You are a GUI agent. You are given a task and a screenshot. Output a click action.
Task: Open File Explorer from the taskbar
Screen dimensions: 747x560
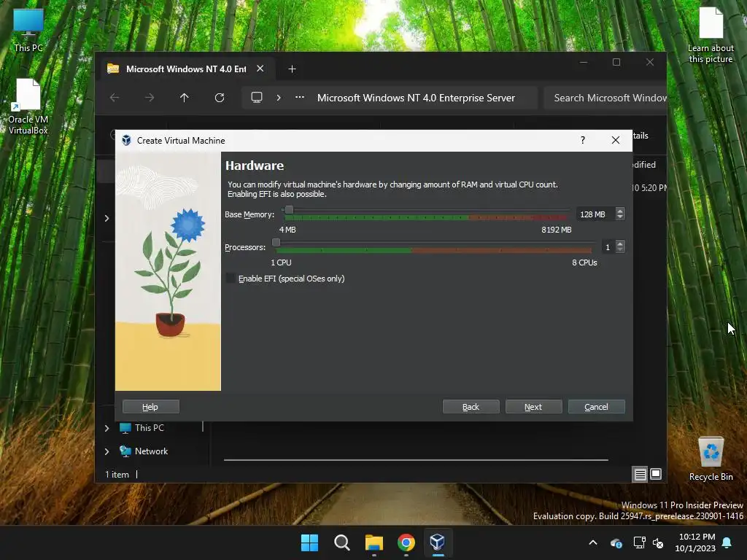374,542
